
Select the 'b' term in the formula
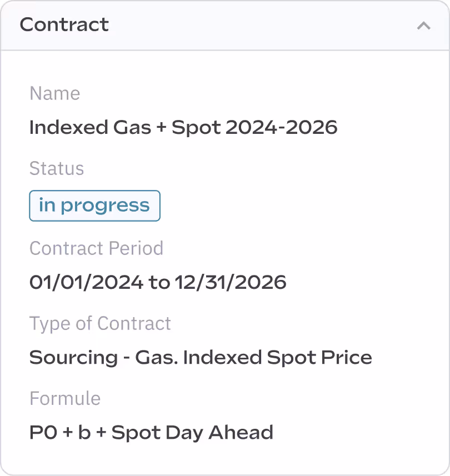coord(84,432)
